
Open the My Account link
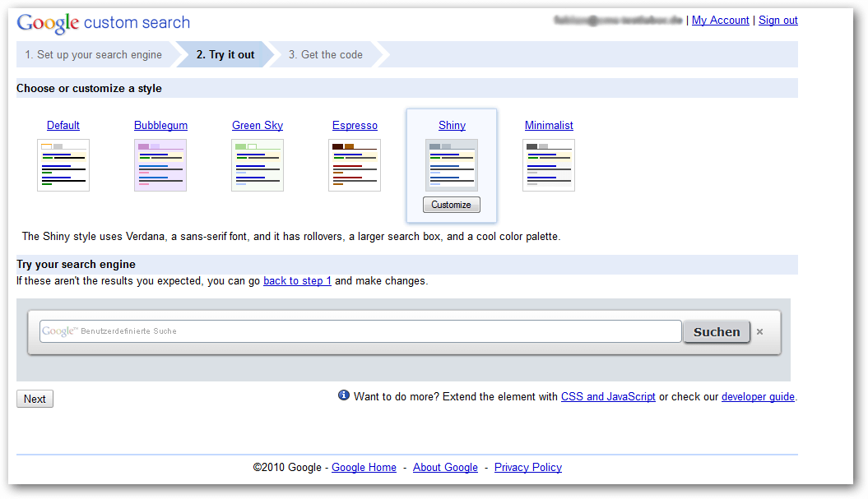tap(720, 21)
